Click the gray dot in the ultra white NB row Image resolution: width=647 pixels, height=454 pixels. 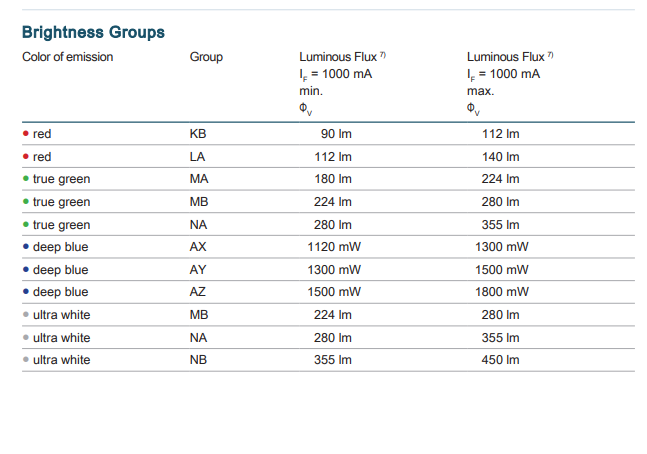25,360
